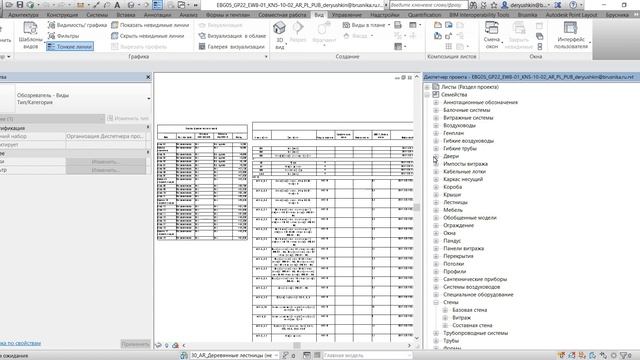Expand the Двери family category
640x360 pixels.
pyautogui.click(x=436, y=156)
